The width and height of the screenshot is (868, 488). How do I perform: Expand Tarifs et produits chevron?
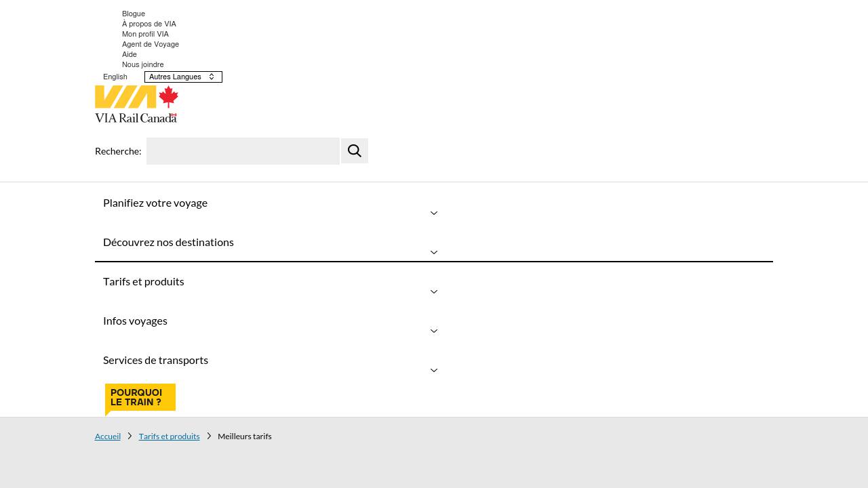tap(434, 291)
